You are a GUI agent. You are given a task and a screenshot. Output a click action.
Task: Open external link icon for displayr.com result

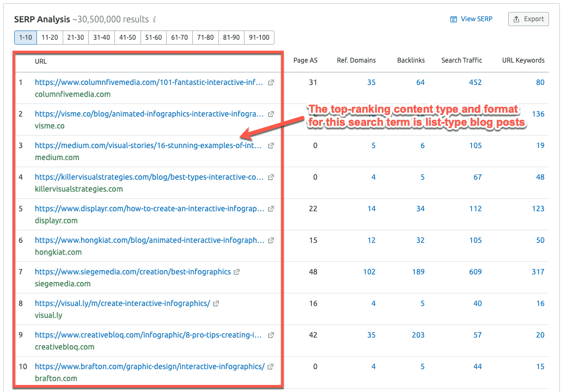[x=271, y=209]
